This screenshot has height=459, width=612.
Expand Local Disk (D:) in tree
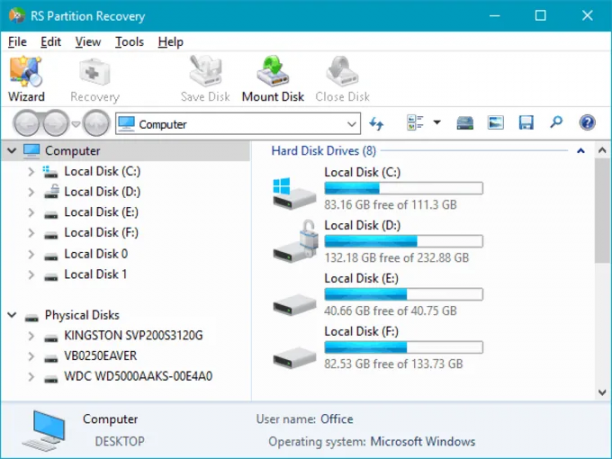point(31,192)
